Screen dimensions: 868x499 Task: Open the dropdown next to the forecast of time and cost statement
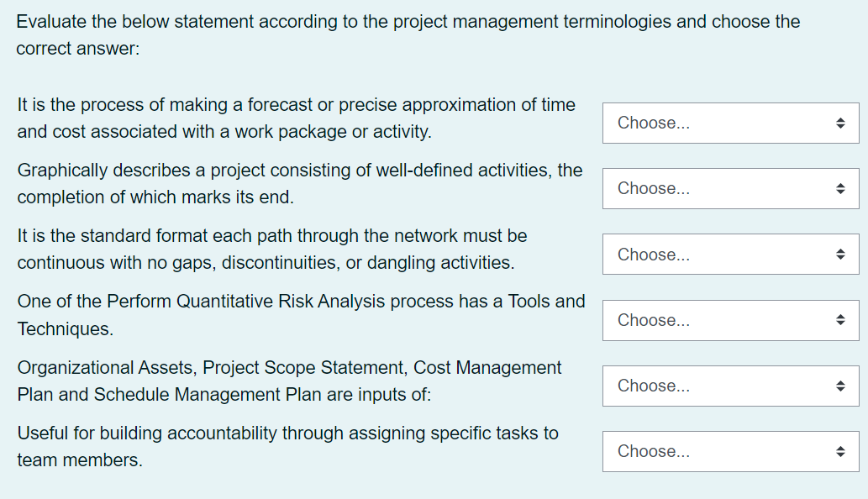coord(730,123)
